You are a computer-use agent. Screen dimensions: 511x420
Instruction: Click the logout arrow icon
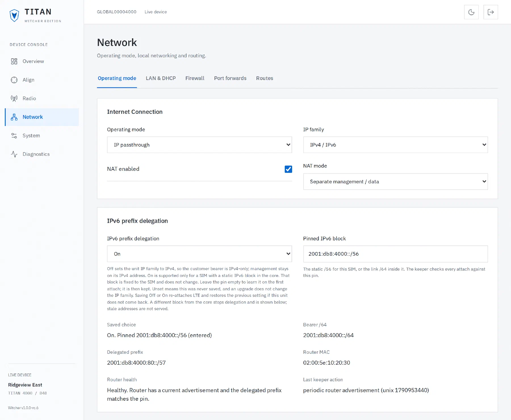491,12
